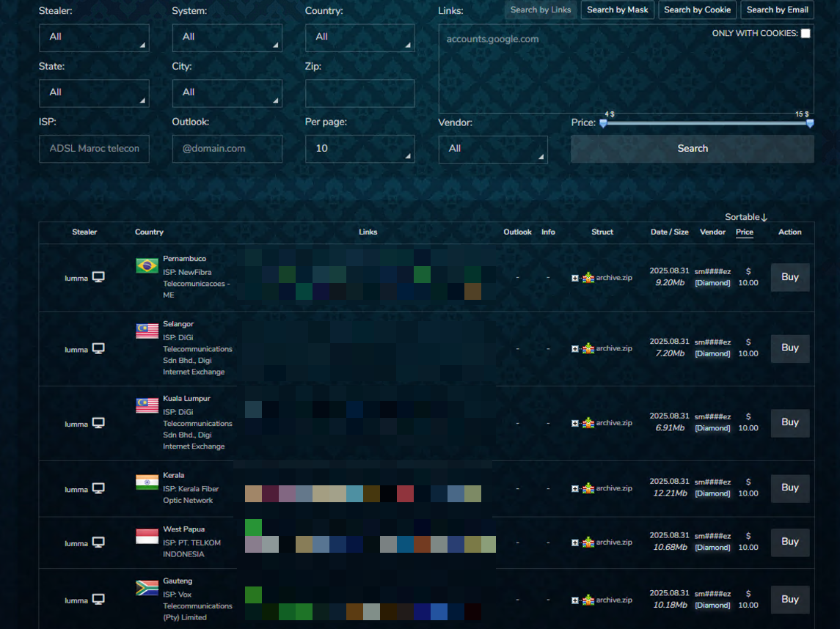Focus the Links text area
This screenshot has width=840, height=629.
click(x=627, y=68)
